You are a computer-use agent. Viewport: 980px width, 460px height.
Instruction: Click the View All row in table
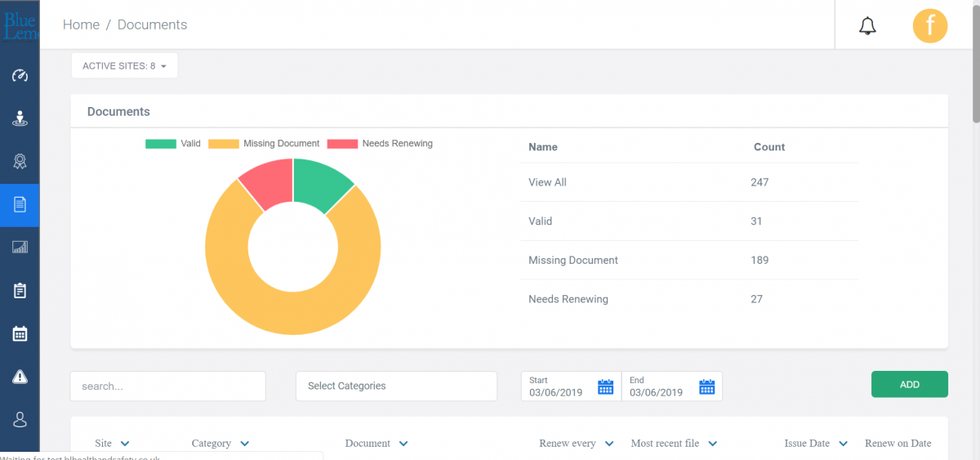(547, 182)
